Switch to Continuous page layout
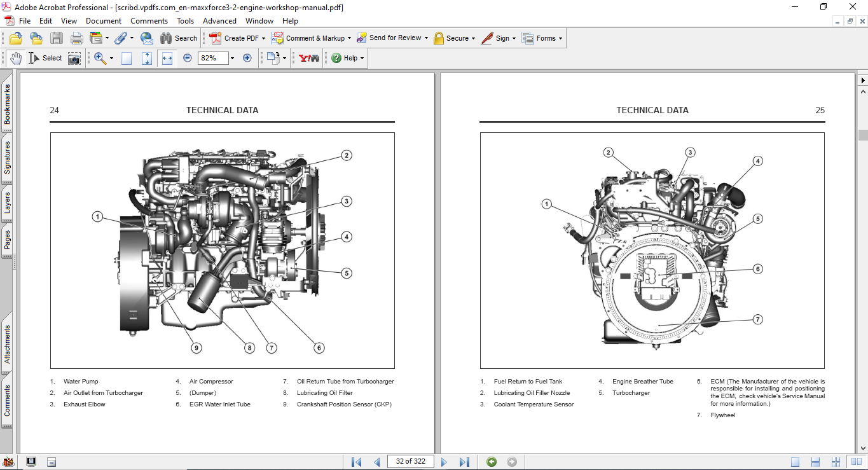Image resolution: width=868 pixels, height=470 pixels. pos(816,462)
